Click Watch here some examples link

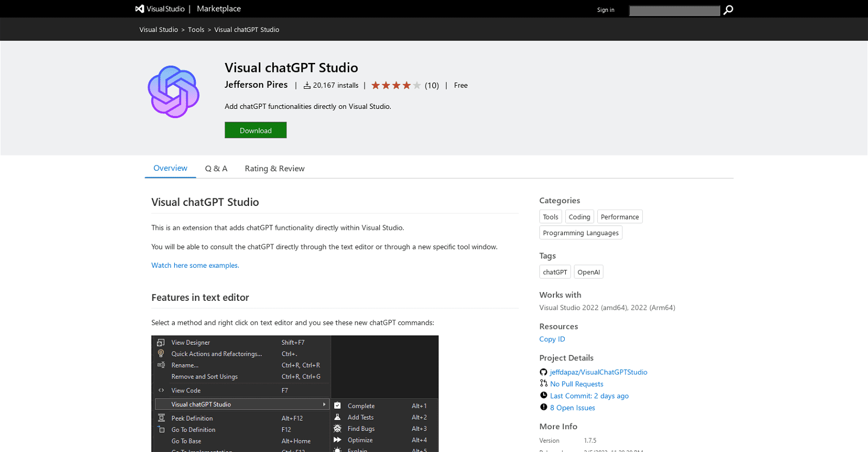195,265
